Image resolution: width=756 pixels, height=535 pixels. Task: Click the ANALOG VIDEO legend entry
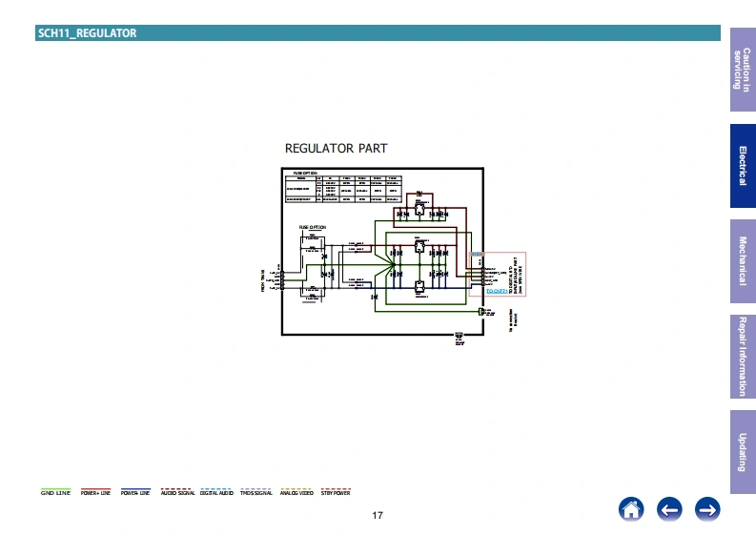(x=296, y=491)
